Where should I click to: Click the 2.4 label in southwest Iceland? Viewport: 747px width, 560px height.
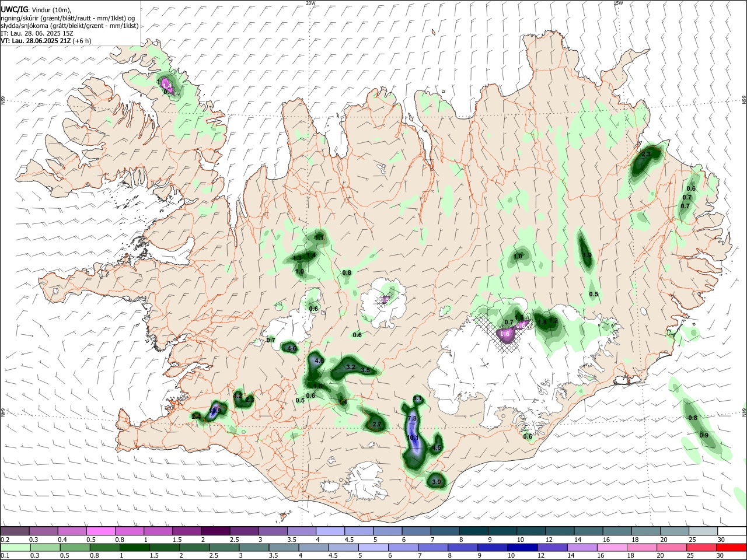coord(196,416)
